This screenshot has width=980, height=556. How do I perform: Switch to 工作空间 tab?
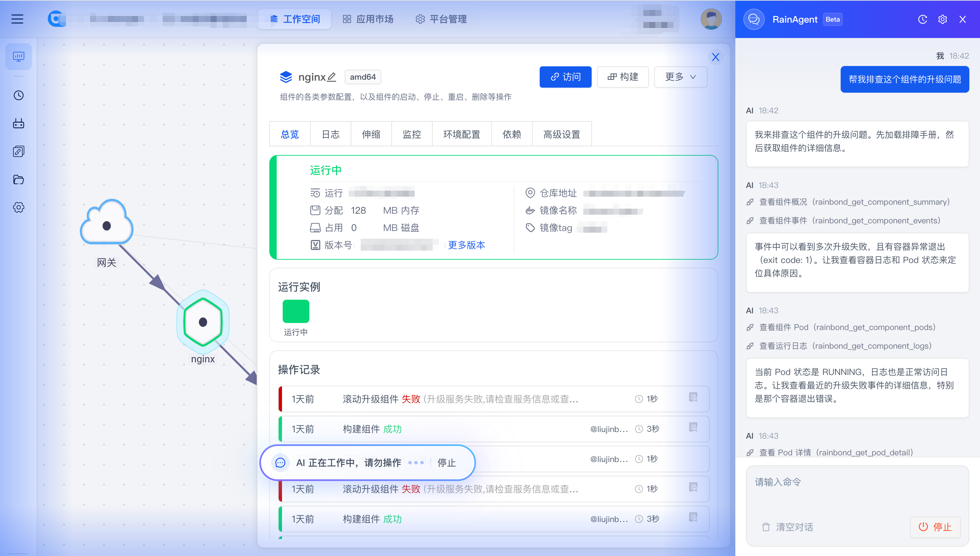pos(295,19)
